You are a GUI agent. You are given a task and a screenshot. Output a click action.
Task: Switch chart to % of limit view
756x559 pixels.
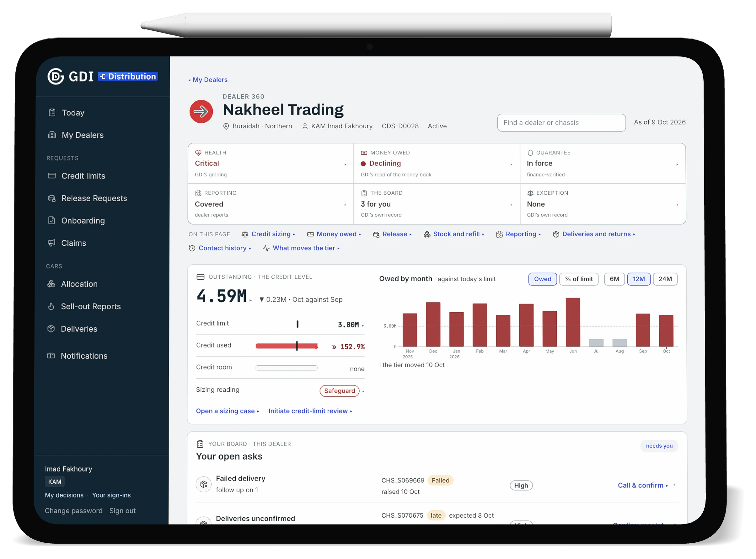[x=579, y=279]
